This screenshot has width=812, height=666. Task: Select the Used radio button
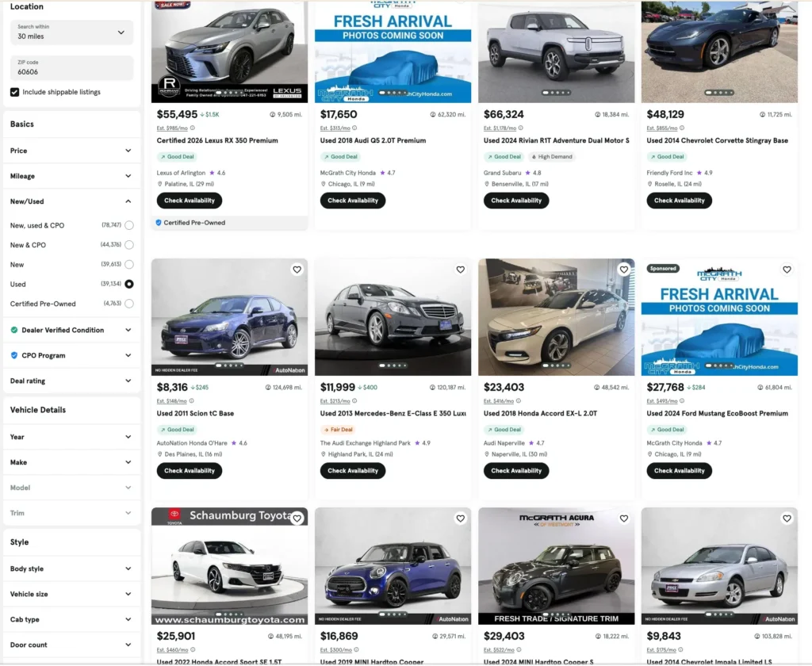pyautogui.click(x=129, y=285)
